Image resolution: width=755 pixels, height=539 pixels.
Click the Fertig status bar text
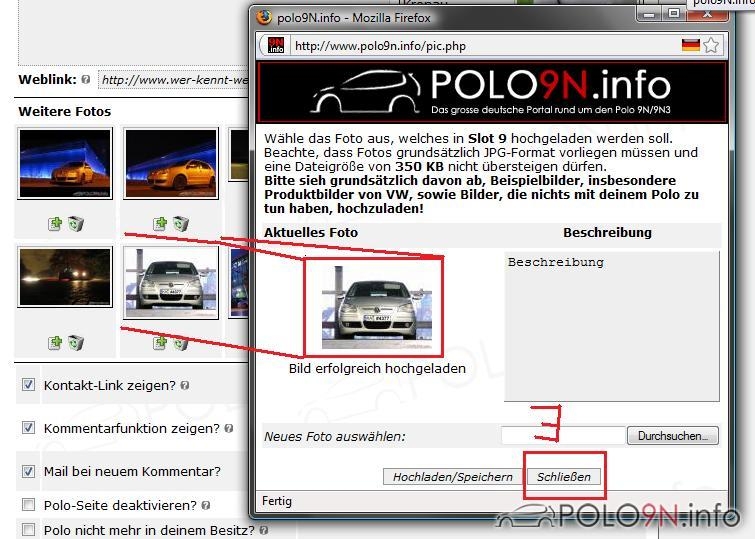click(277, 501)
